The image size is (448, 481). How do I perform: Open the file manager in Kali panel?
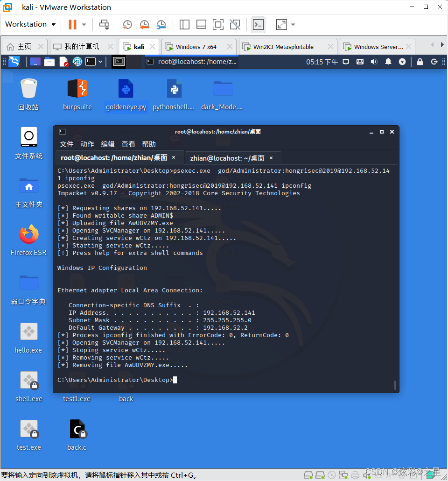[x=49, y=62]
